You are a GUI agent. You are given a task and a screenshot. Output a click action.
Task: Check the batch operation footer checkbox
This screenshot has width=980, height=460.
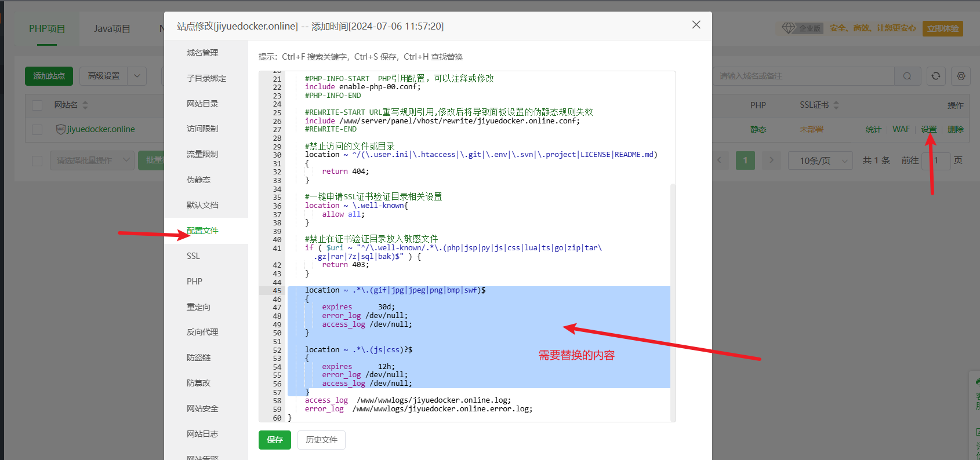tap(37, 160)
